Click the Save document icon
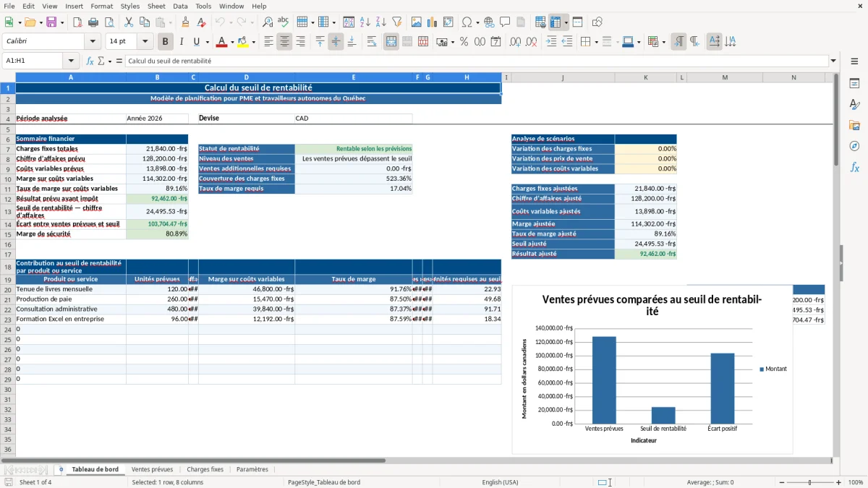The image size is (868, 488). point(51,22)
